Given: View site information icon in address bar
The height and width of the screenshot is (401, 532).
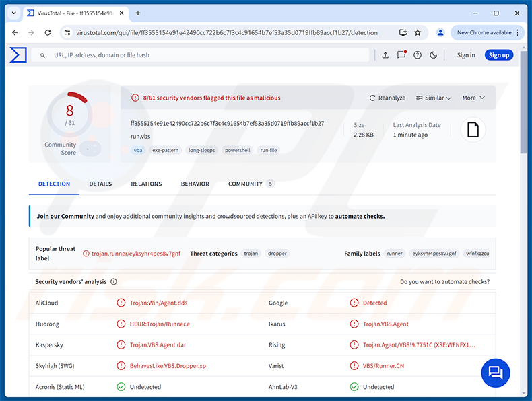Looking at the screenshot, I should pos(67,32).
